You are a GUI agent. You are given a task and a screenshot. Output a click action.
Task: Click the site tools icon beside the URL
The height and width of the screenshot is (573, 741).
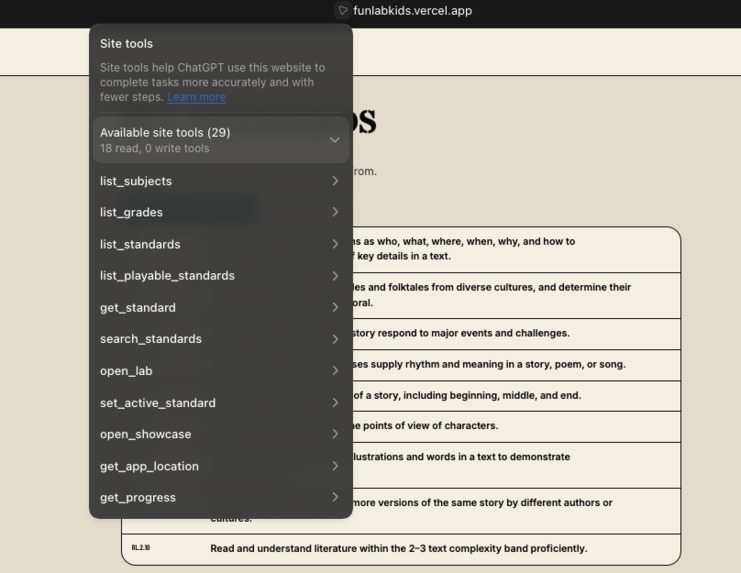click(x=343, y=10)
